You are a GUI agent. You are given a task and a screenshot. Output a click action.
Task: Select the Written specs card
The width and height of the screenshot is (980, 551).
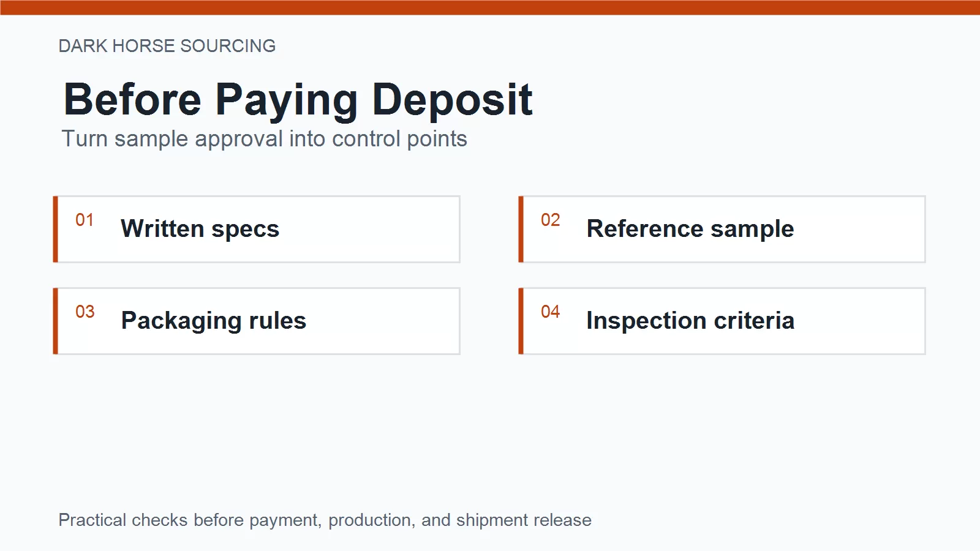pos(257,229)
